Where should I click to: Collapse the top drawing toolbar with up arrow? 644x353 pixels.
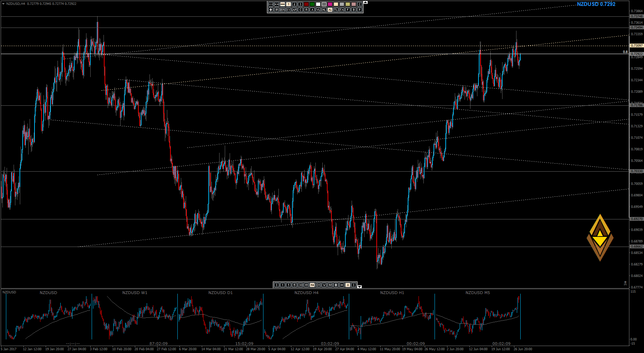coord(365,2)
